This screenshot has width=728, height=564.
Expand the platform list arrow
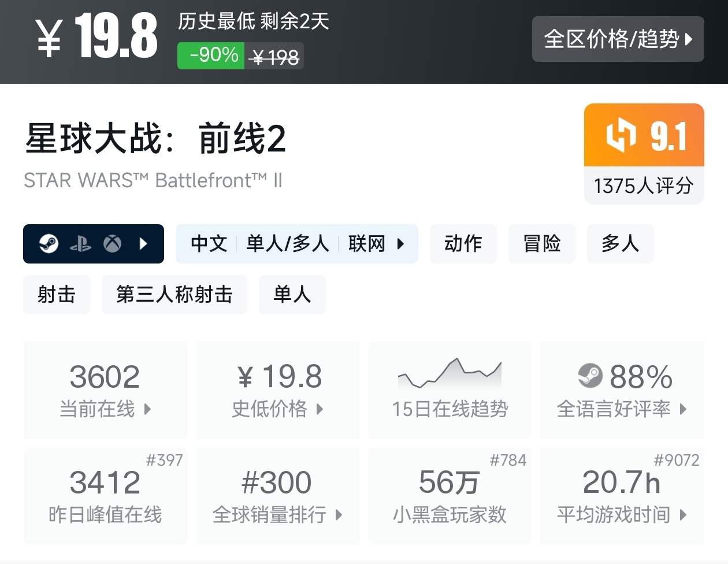(x=144, y=244)
